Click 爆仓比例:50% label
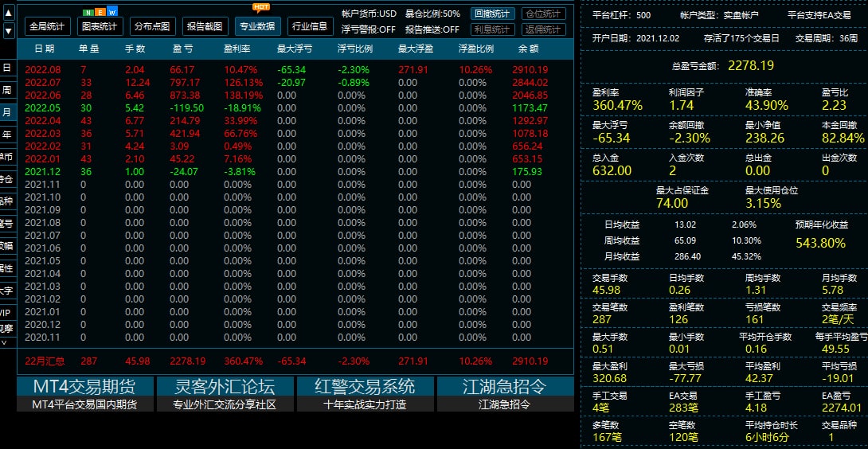The width and height of the screenshot is (868, 449). [x=432, y=14]
